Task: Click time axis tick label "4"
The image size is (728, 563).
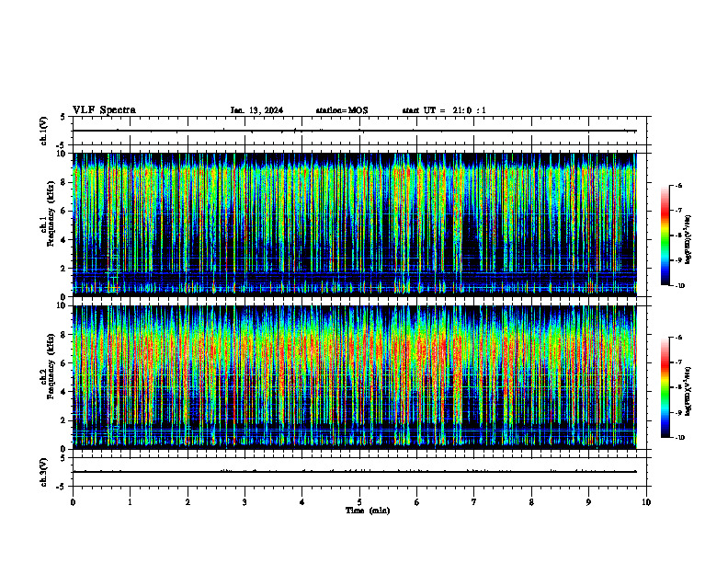Action: 301,502
